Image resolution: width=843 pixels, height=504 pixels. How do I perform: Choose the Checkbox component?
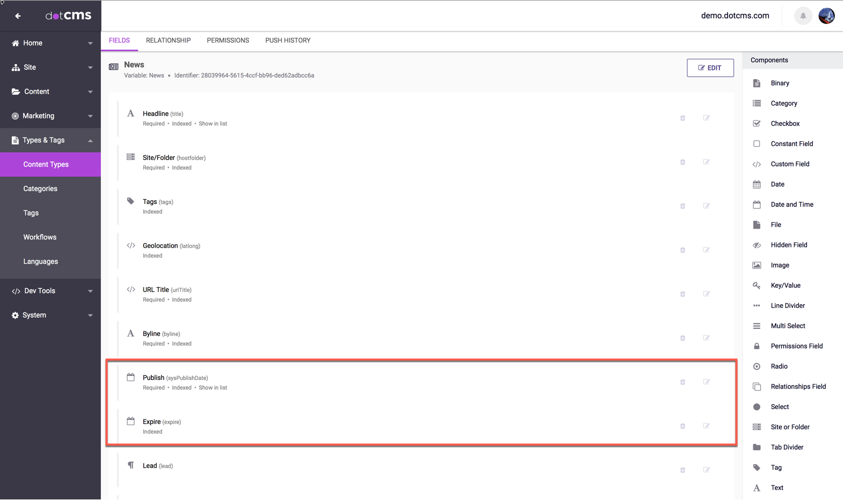[785, 123]
